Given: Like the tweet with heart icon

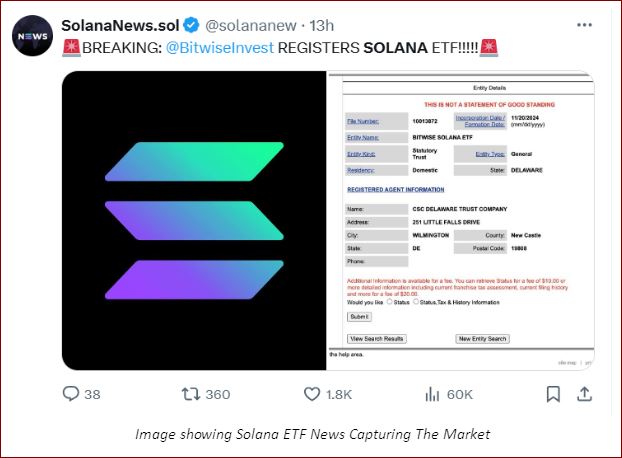Looking at the screenshot, I should pyautogui.click(x=312, y=394).
